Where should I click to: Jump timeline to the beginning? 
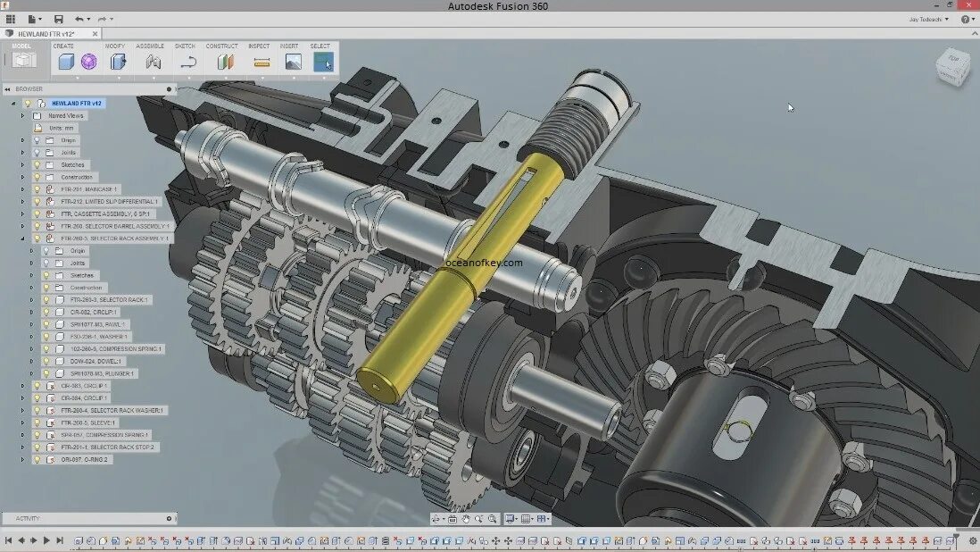pos(8,540)
